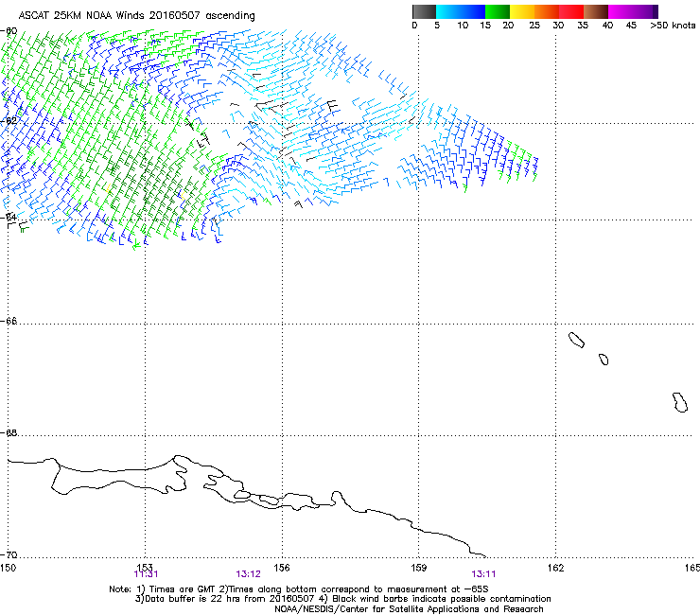Click the '25' legend scale number
This screenshot has height=615, width=700.
[x=534, y=26]
